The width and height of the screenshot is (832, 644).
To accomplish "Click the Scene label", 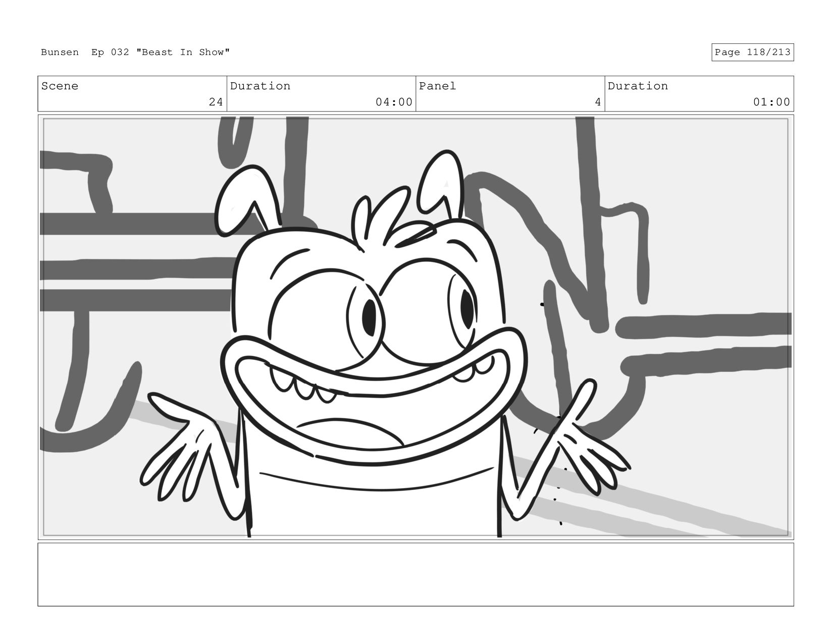I will click(x=60, y=86).
